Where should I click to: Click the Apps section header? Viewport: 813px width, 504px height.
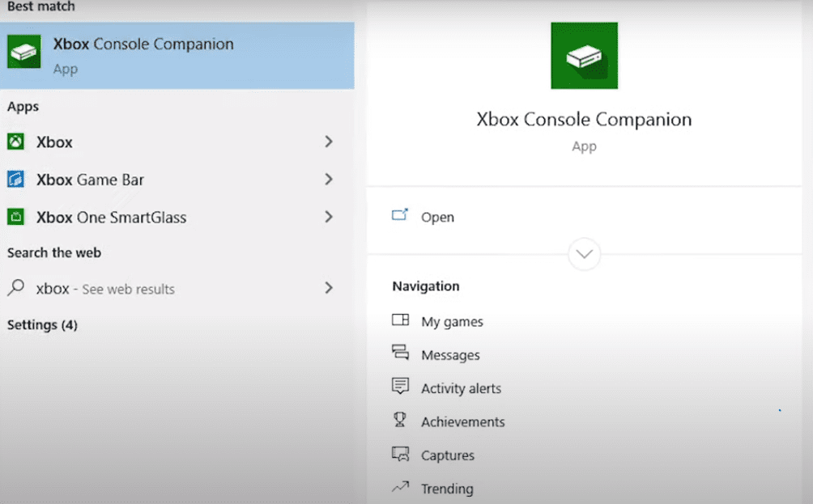(23, 107)
